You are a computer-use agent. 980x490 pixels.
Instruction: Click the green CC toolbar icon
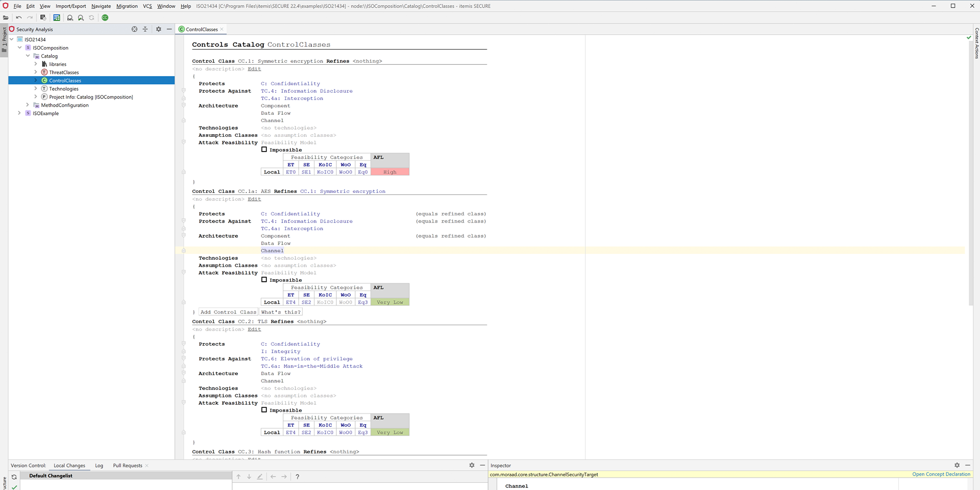[x=105, y=18]
